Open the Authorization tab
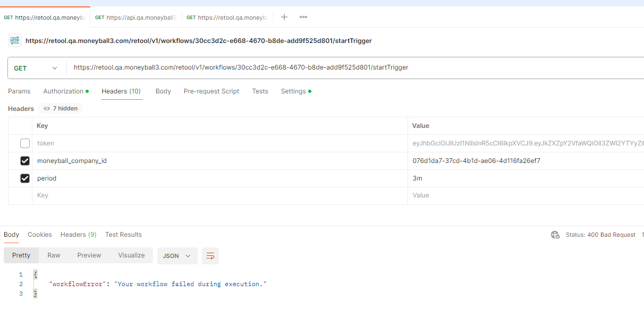This screenshot has height=327, width=644. pyautogui.click(x=66, y=91)
